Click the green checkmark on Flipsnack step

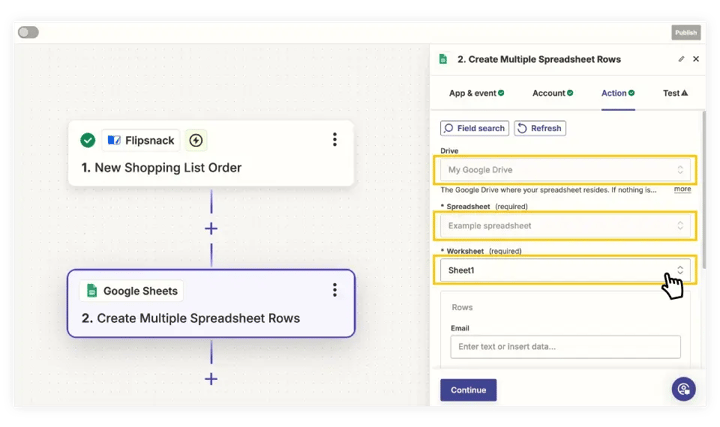[88, 140]
